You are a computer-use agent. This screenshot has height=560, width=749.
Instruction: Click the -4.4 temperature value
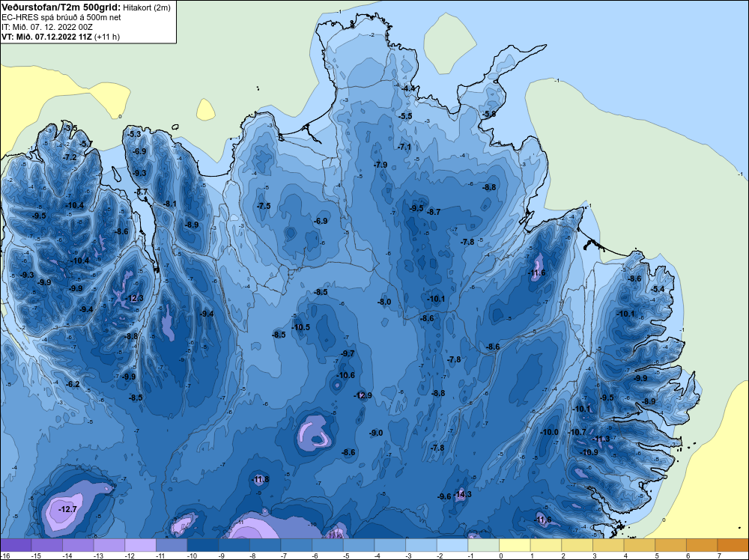[408, 89]
